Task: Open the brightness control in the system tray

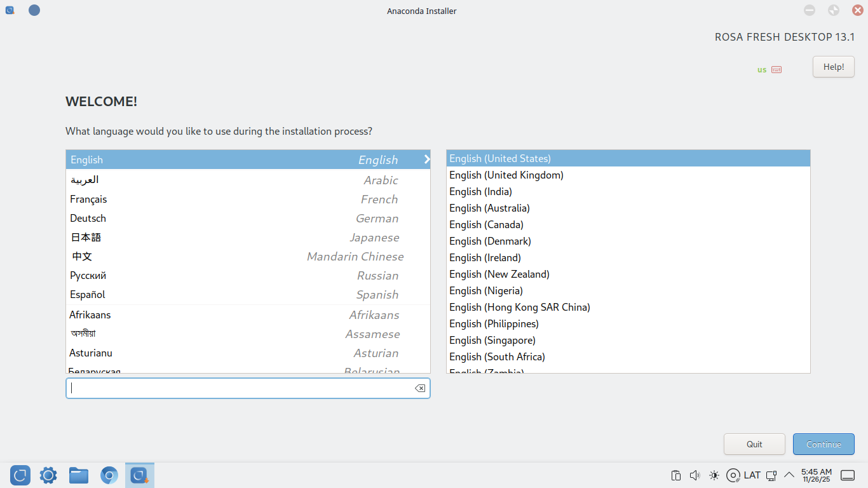Action: pos(714,475)
